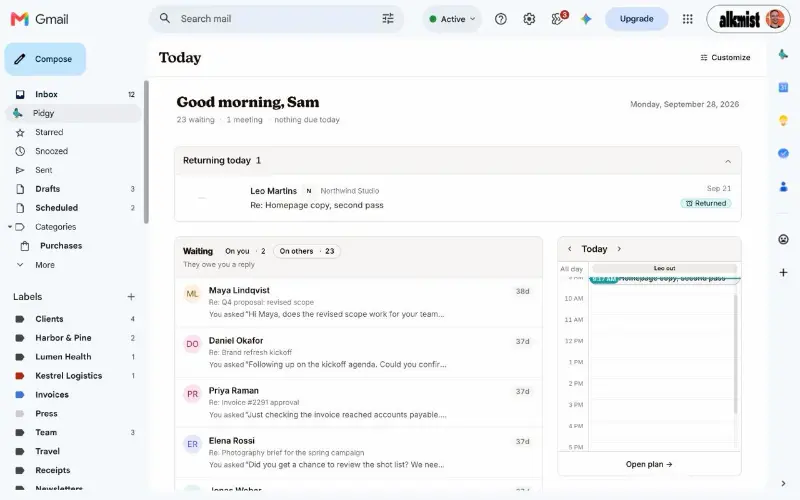The width and height of the screenshot is (800, 500).
Task: Click the Gmail logo
Action: click(39, 19)
